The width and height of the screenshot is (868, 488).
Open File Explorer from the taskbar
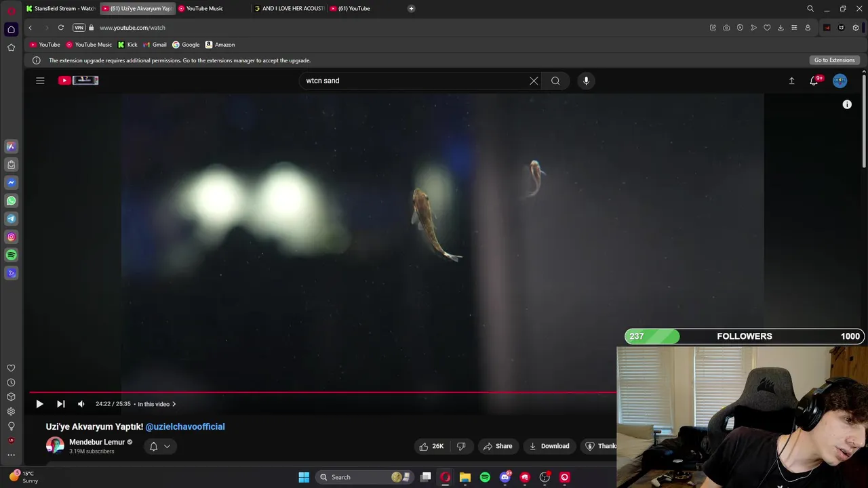pyautogui.click(x=465, y=477)
